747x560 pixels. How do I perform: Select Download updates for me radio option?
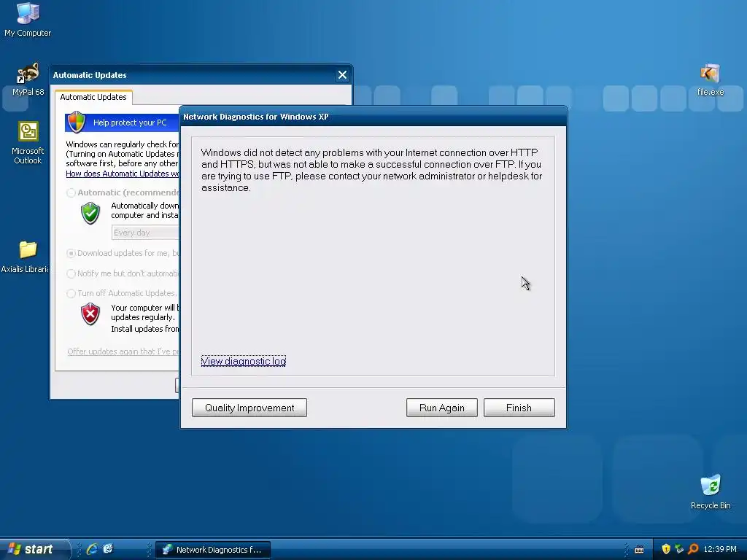71,253
